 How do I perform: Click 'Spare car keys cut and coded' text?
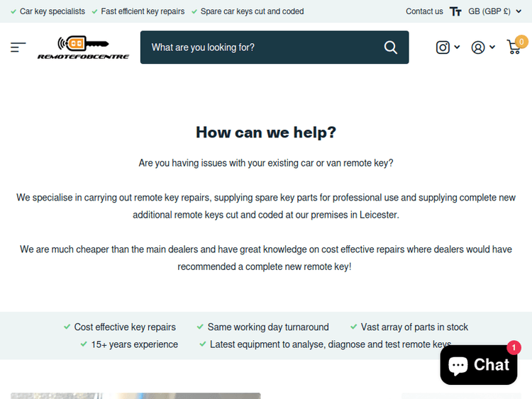pyautogui.click(x=252, y=11)
